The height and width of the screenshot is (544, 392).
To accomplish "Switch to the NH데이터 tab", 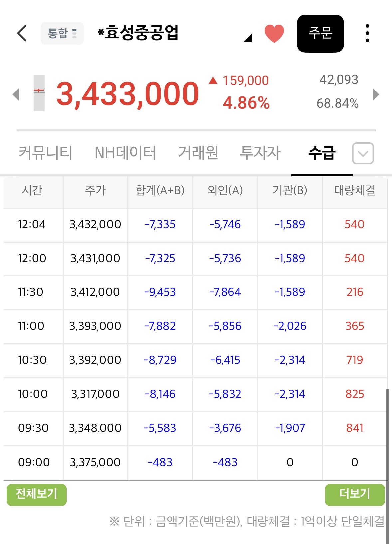I will coord(125,153).
